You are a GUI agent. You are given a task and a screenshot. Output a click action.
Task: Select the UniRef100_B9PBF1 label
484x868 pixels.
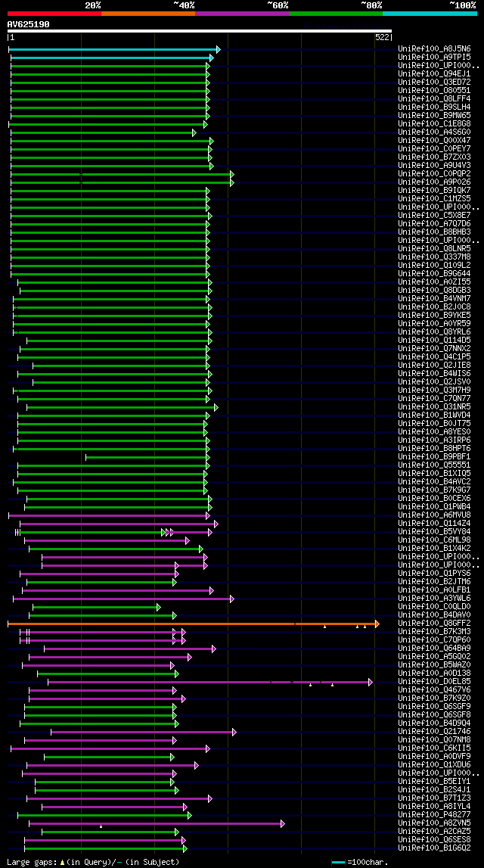[x=434, y=456]
